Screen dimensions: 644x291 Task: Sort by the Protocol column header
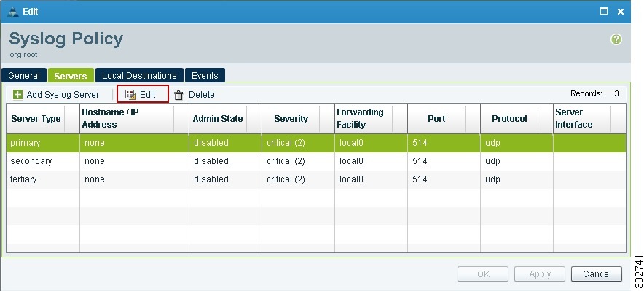pos(517,119)
